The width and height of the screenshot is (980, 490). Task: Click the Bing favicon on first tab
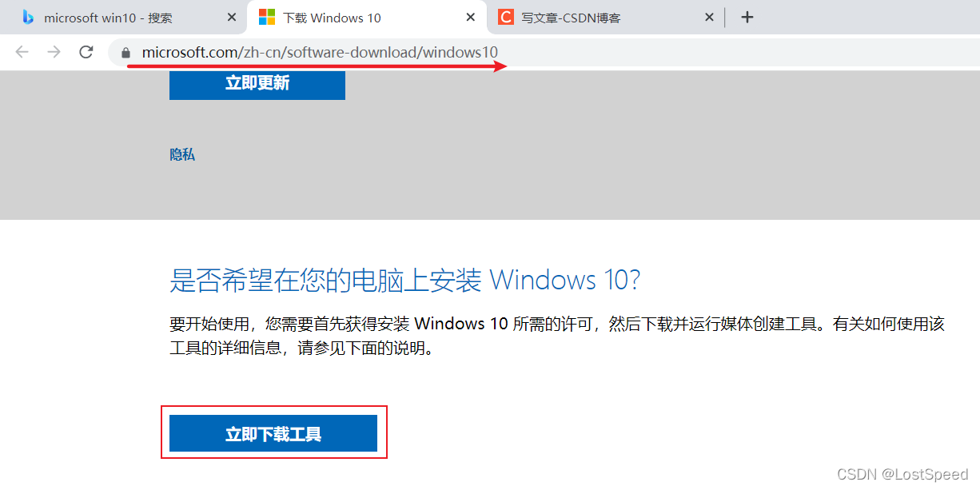pyautogui.click(x=28, y=17)
